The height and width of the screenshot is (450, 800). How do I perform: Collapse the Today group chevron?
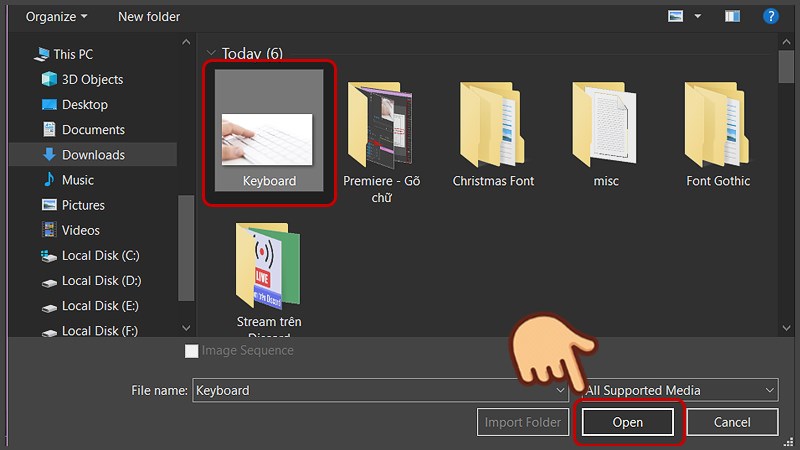coord(211,53)
